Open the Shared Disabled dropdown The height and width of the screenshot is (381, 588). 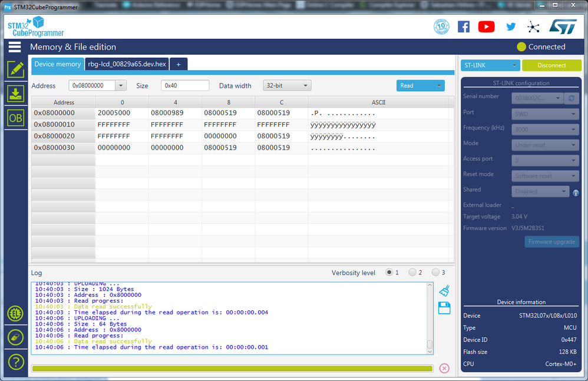[540, 191]
